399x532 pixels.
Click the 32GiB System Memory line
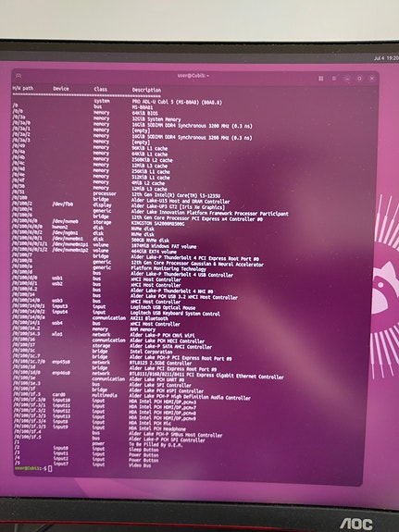pos(156,119)
